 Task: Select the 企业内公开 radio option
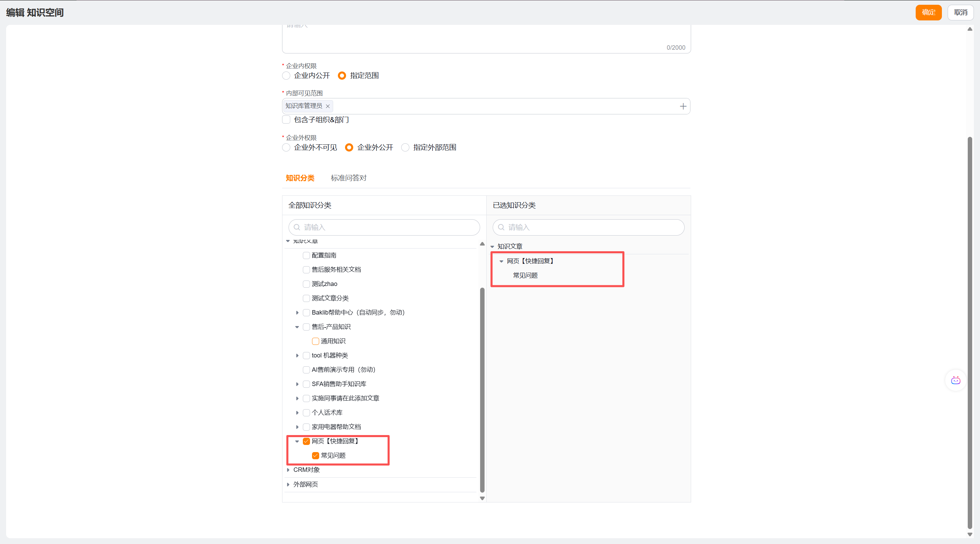click(286, 76)
